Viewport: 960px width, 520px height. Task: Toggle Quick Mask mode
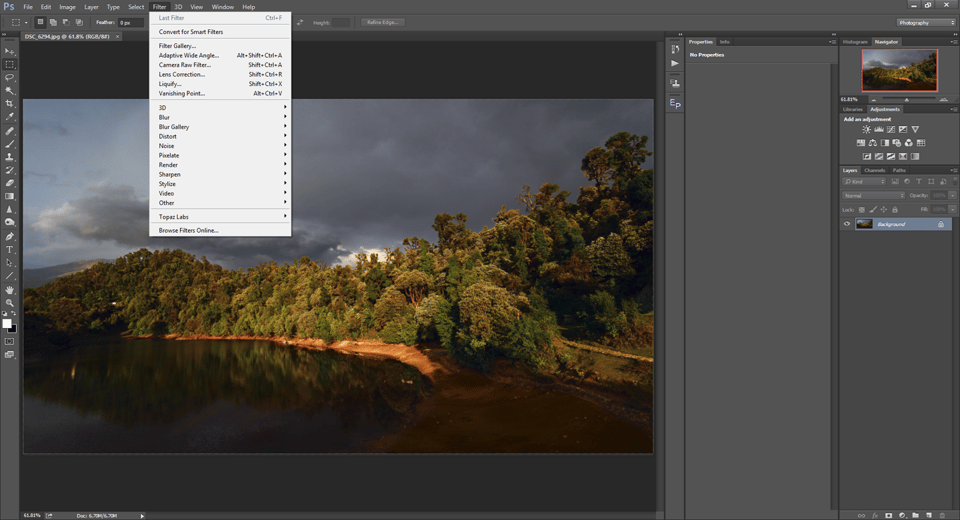(x=9, y=342)
